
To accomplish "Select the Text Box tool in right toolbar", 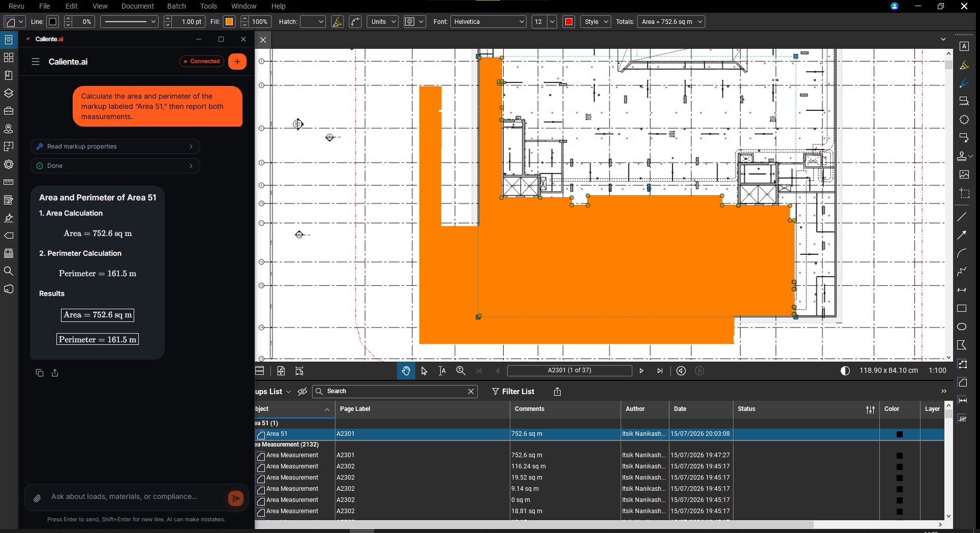I will [x=964, y=46].
